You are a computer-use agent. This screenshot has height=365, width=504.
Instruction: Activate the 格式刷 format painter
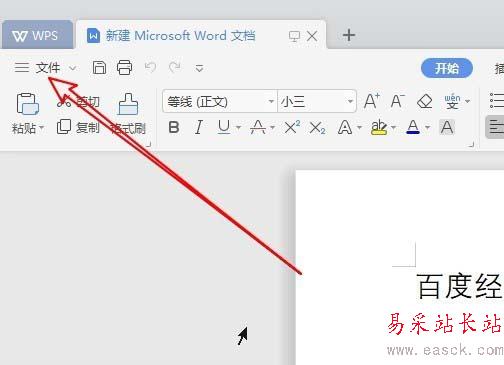128,114
